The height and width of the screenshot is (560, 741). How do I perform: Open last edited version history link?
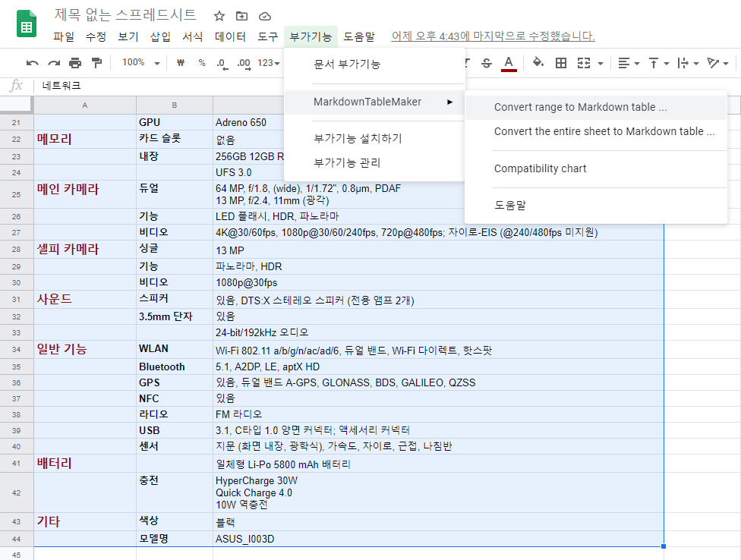tap(493, 36)
